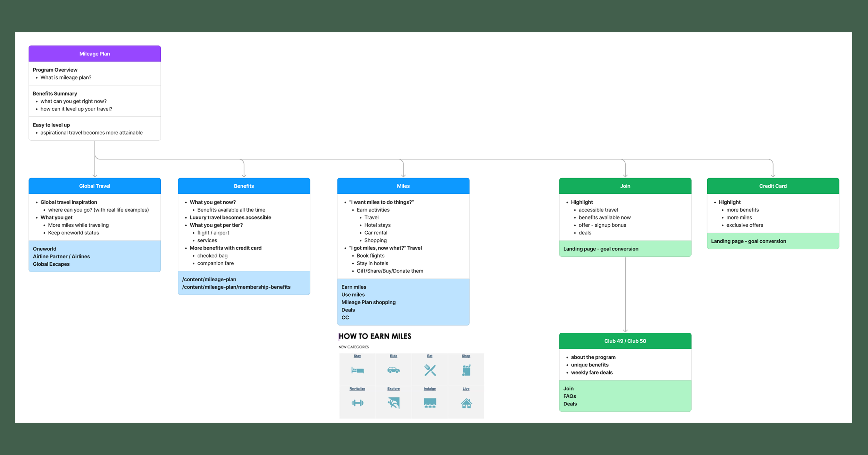This screenshot has width=868, height=455.
Task: Click the Miles card header
Action: tap(403, 186)
